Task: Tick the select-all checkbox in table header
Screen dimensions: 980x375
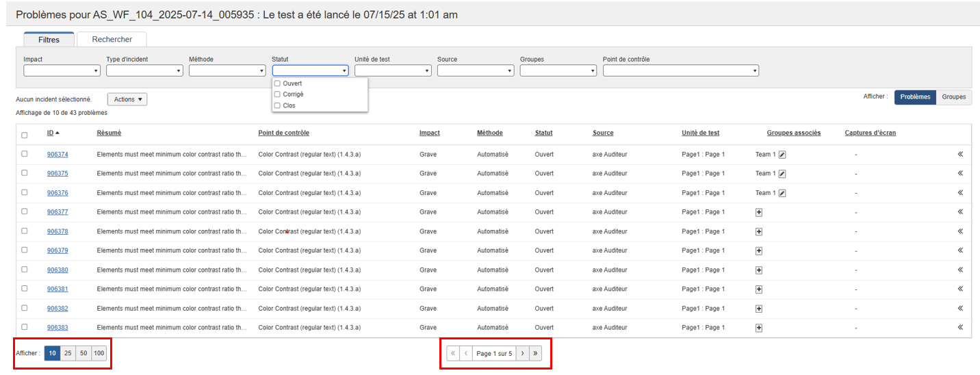Action: 25,135
